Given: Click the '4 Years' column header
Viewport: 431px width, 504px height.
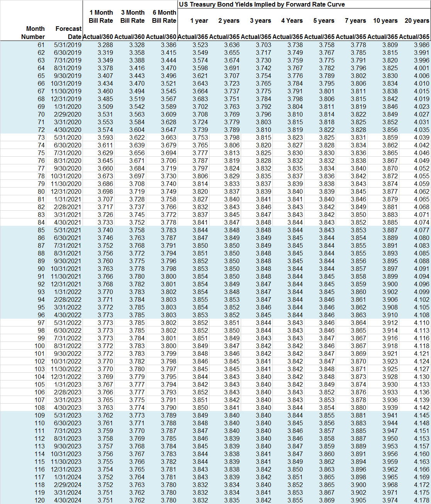Looking at the screenshot, I should (292, 21).
